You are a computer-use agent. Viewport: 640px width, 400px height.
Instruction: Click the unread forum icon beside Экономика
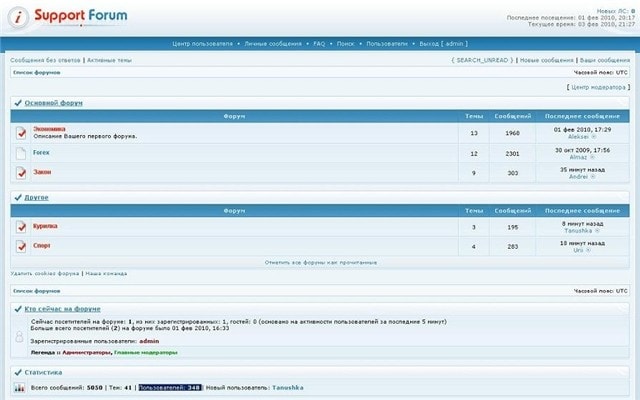point(21,133)
